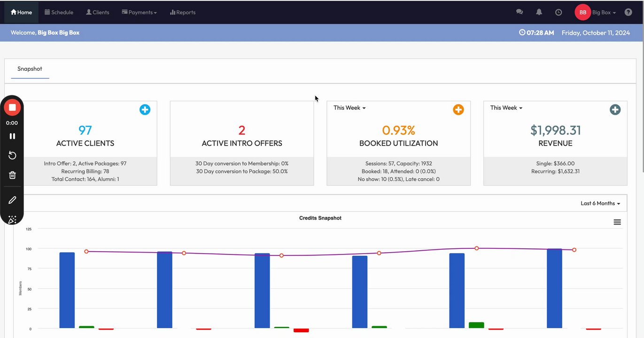The width and height of the screenshot is (644, 338).
Task: Open the messages chat icon
Action: 520,12
